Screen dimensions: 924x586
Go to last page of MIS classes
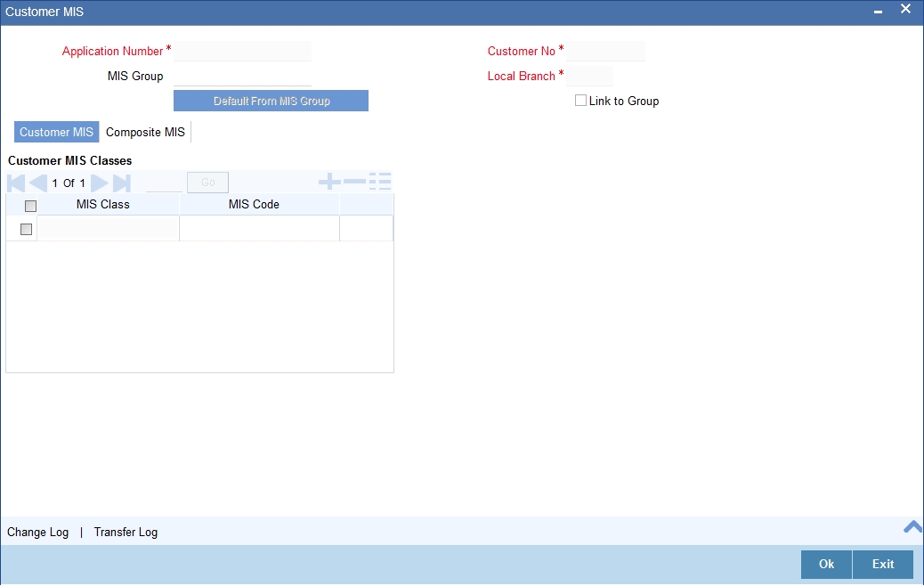(x=121, y=183)
